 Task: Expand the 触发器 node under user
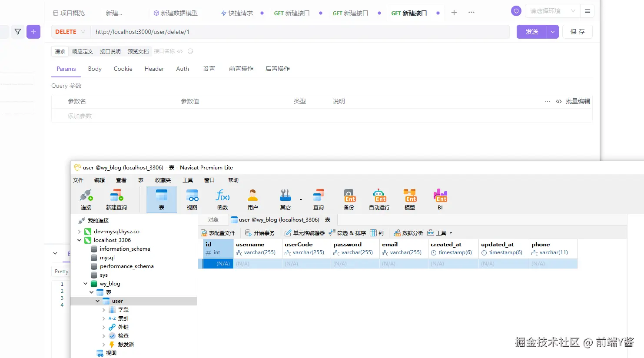[104, 345]
